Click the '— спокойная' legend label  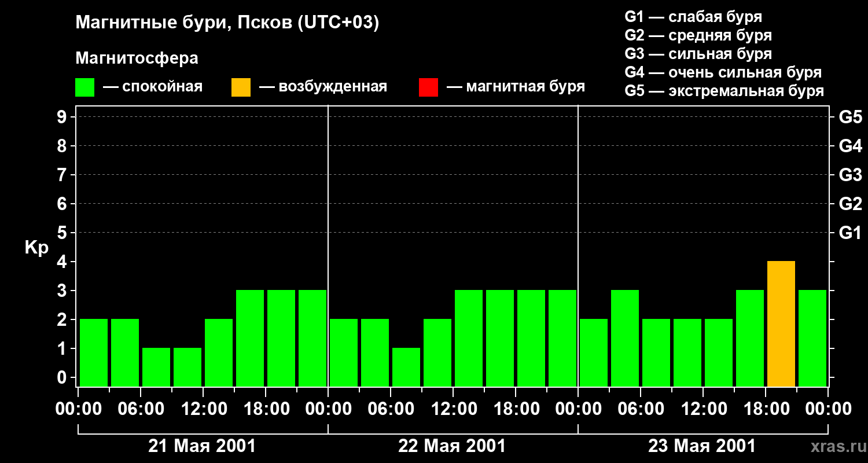pos(153,87)
